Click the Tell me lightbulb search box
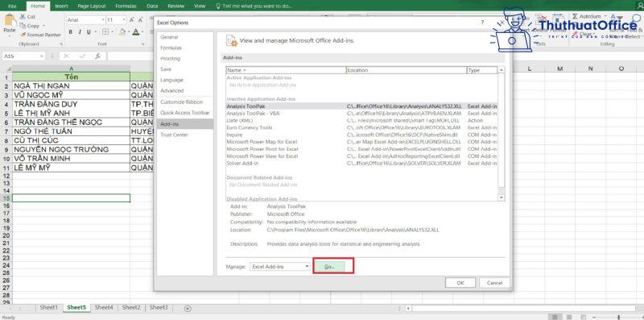 (x=254, y=6)
